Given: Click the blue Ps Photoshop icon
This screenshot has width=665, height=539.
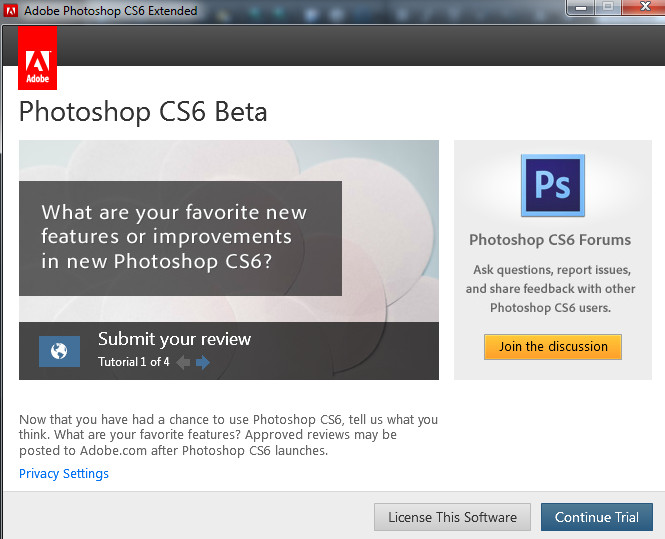Looking at the screenshot, I should [552, 186].
